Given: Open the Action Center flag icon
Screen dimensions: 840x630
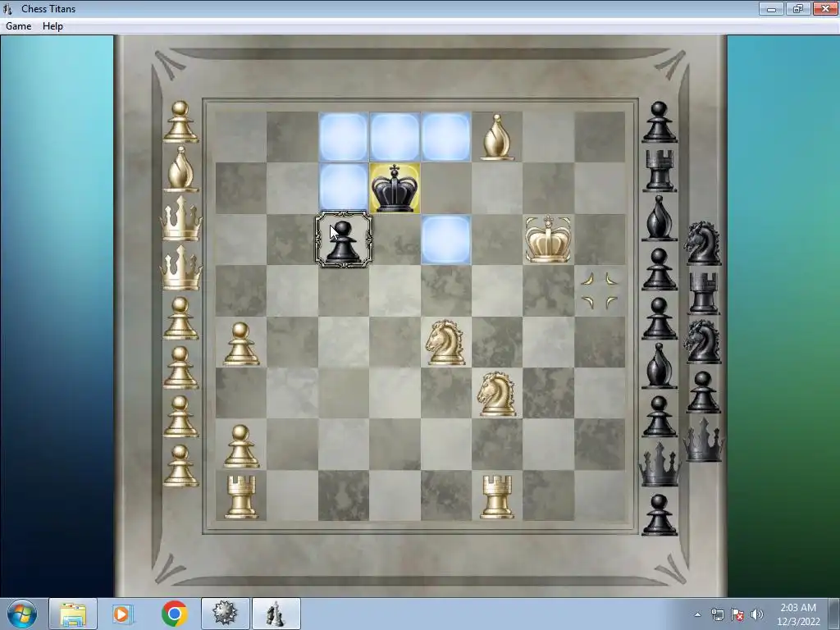Looking at the screenshot, I should [737, 614].
